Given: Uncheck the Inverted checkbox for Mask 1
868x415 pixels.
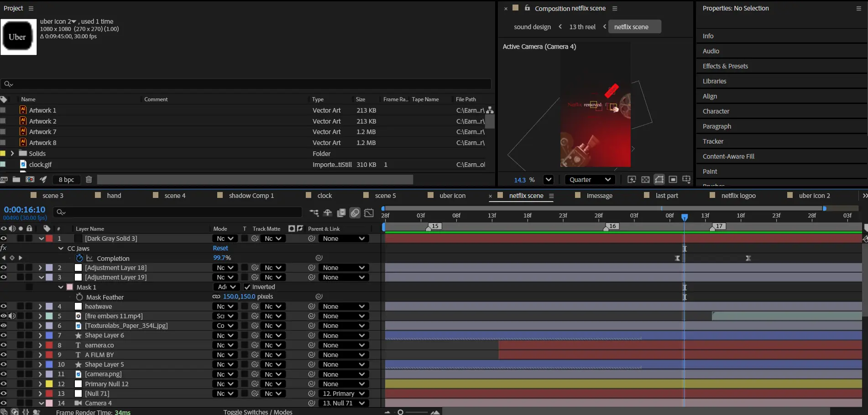Looking at the screenshot, I should click(x=247, y=287).
